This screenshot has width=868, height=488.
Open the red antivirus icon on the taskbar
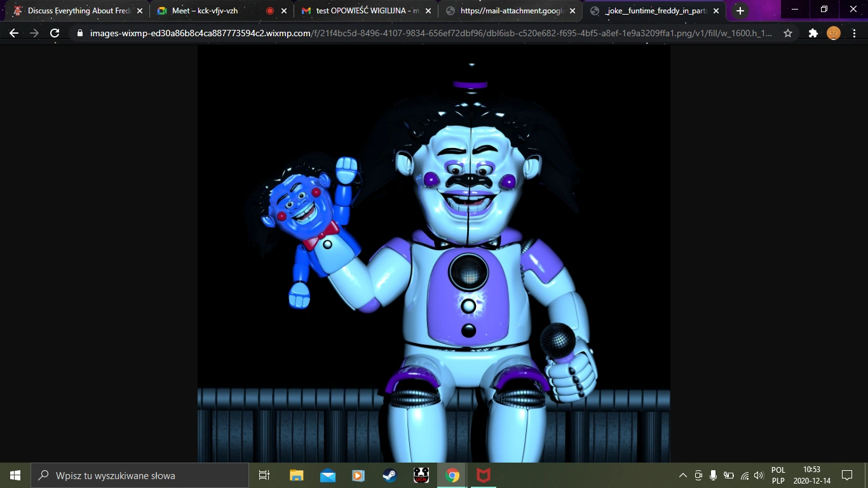[x=482, y=475]
